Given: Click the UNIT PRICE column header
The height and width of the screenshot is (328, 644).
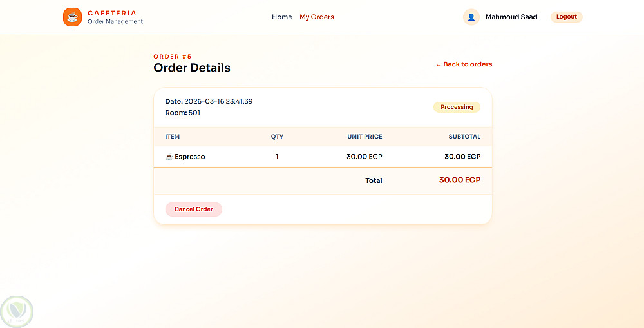Looking at the screenshot, I should click(365, 137).
